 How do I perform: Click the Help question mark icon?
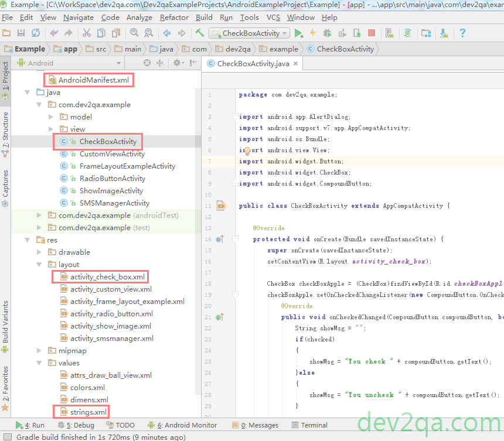[x=462, y=33]
